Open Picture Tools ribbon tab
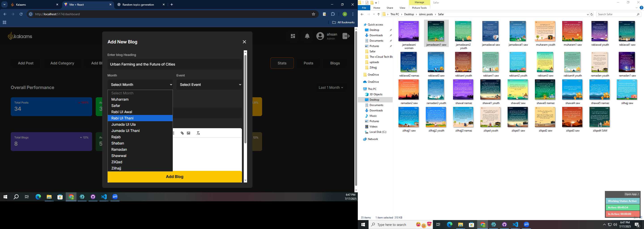This screenshot has width=644, height=229. pyautogui.click(x=419, y=8)
